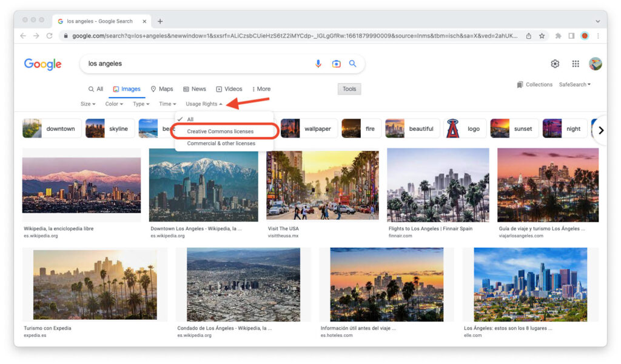
Task: Open the 'Downtown Los Angeles - Wikipedia' image
Action: click(204, 185)
